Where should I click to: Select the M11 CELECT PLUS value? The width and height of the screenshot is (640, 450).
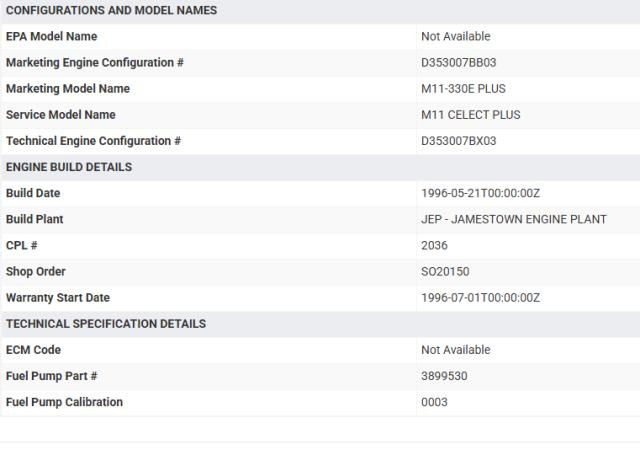point(471,115)
